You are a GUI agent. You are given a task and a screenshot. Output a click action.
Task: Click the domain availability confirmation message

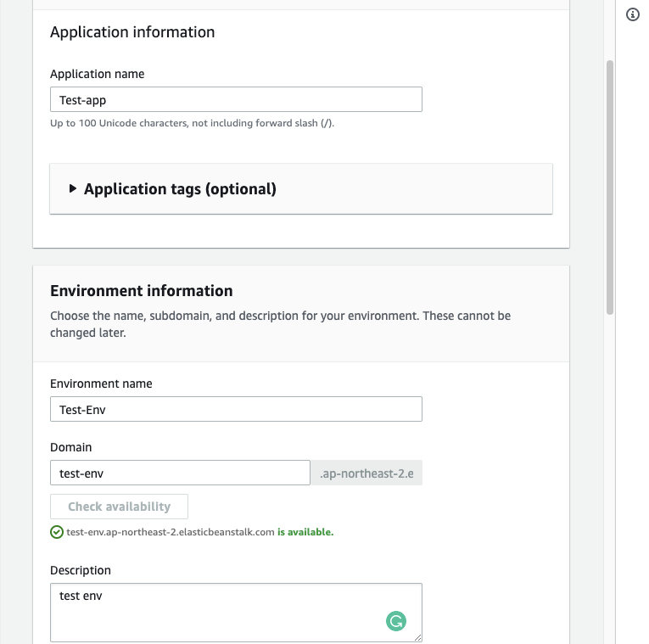tap(199, 533)
